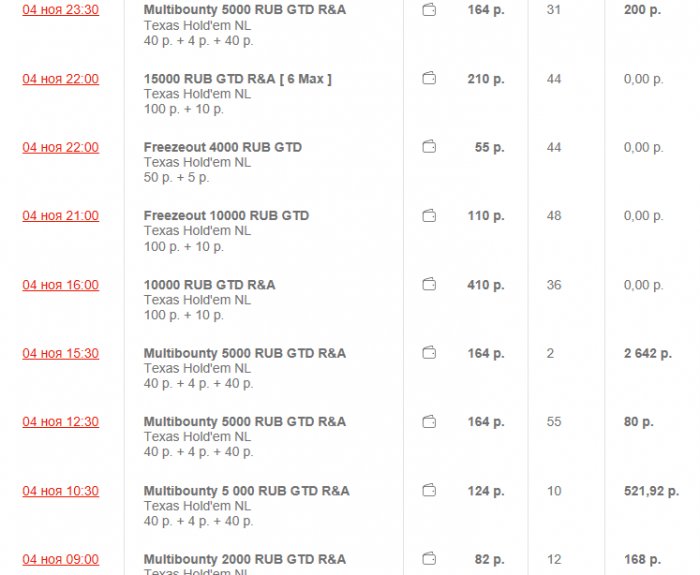Open the 04 ноя 12:30 date link
This screenshot has height=575, width=700.
click(61, 422)
